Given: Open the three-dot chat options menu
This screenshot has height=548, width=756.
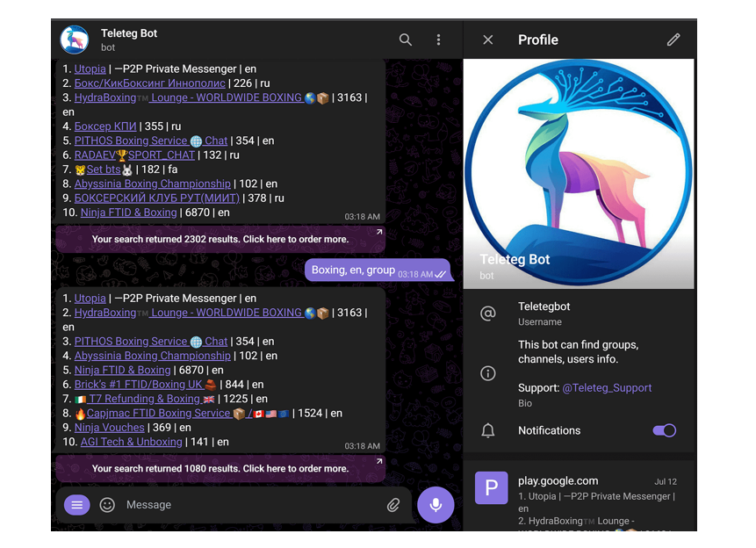Looking at the screenshot, I should 438,40.
